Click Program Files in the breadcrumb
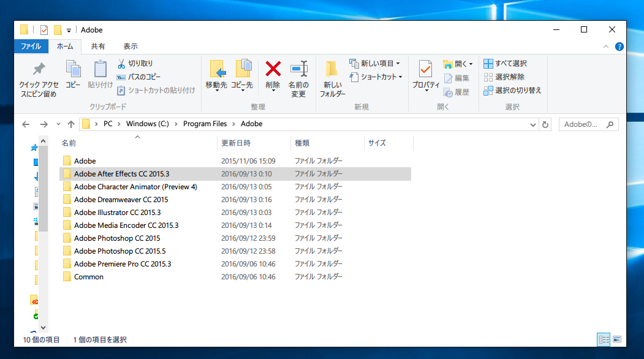Screen dimensions: 644x359 coord(205,124)
